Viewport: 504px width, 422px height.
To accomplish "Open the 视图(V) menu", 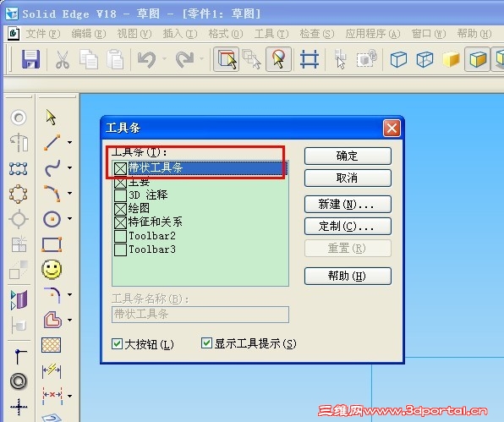I will pos(134,34).
